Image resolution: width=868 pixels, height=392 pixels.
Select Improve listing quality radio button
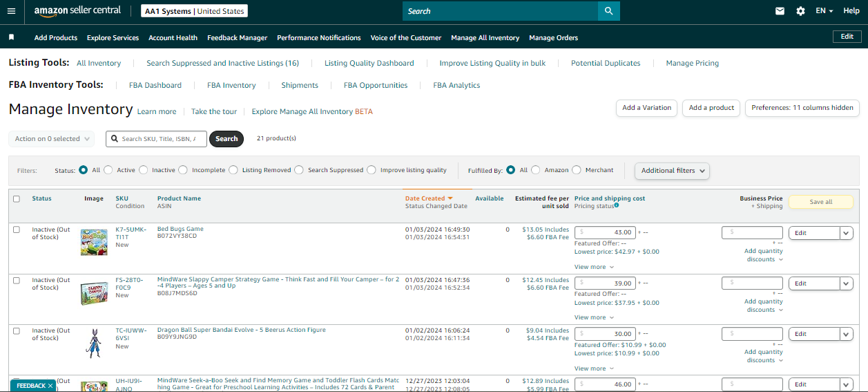click(372, 169)
